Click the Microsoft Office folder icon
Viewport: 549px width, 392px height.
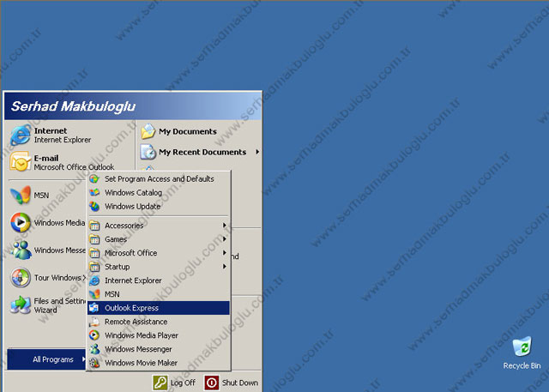click(x=94, y=253)
